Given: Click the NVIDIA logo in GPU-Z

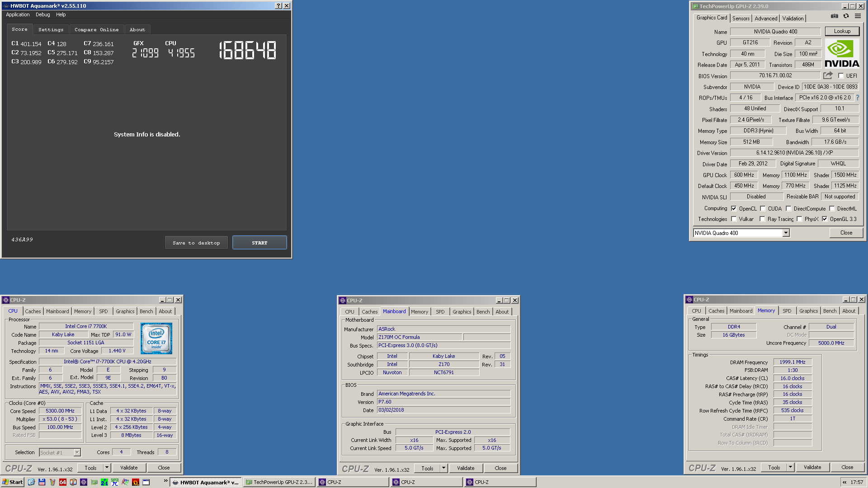Looking at the screenshot, I should [842, 53].
